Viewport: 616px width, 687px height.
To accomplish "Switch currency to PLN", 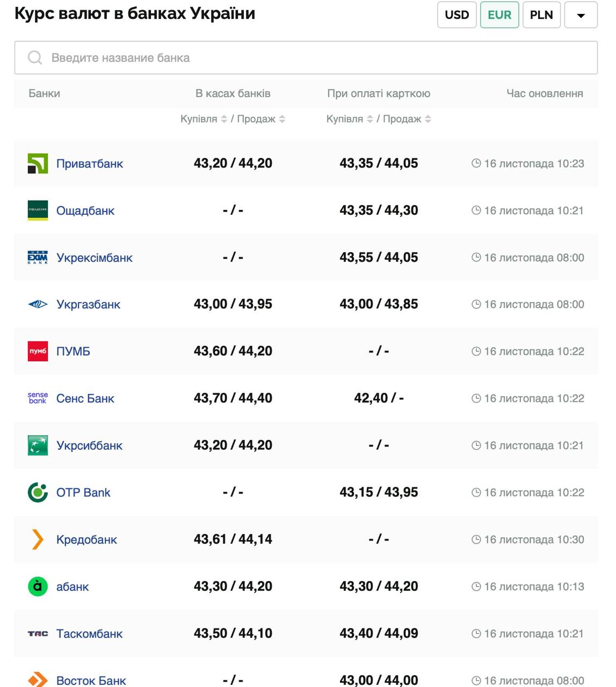I will [541, 15].
